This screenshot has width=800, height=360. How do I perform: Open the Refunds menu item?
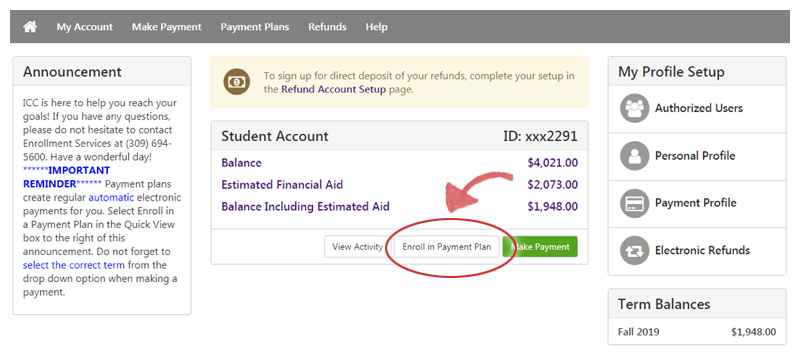(x=327, y=27)
